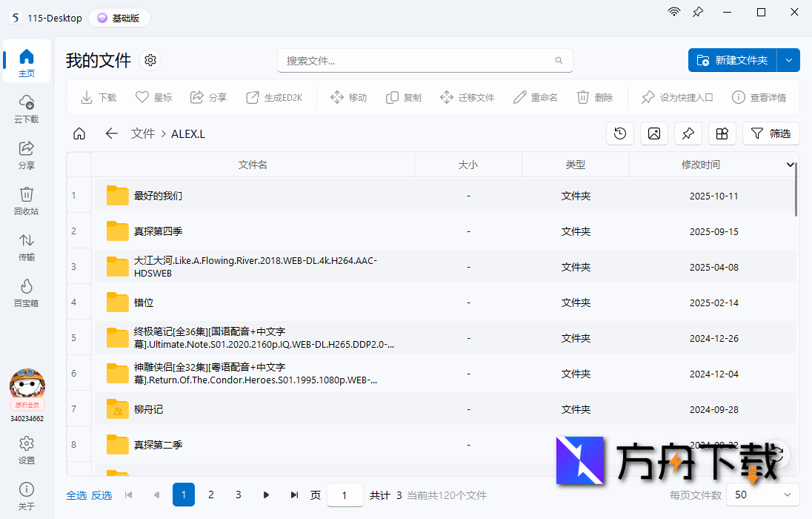Click the 搜索文件 search field
812x519 pixels.
pos(425,59)
